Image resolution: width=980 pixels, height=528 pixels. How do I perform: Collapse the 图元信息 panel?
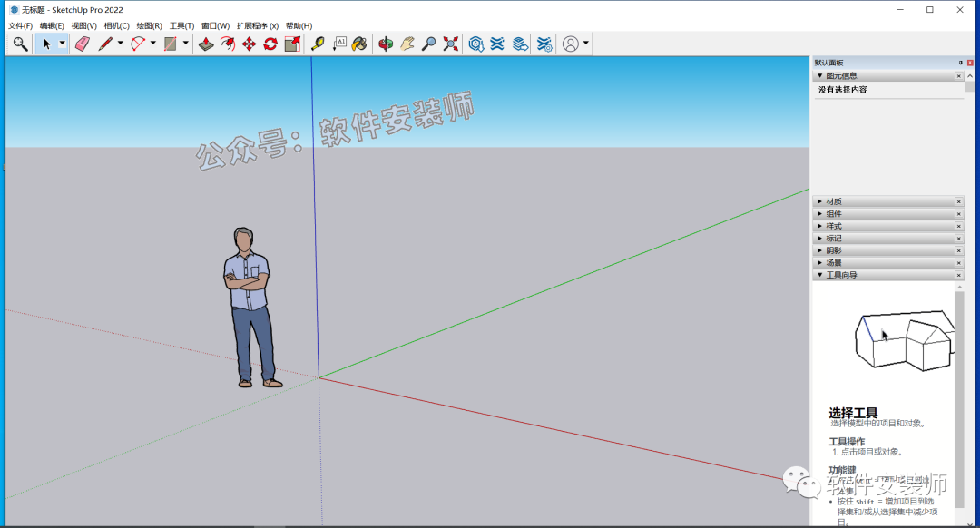pyautogui.click(x=820, y=75)
